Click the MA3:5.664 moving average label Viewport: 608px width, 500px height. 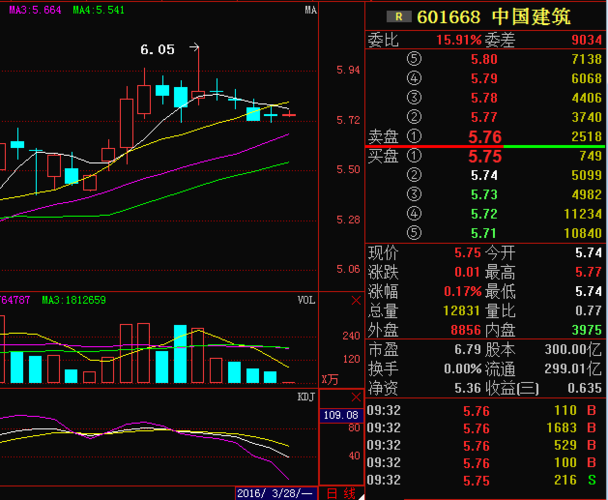coord(35,10)
